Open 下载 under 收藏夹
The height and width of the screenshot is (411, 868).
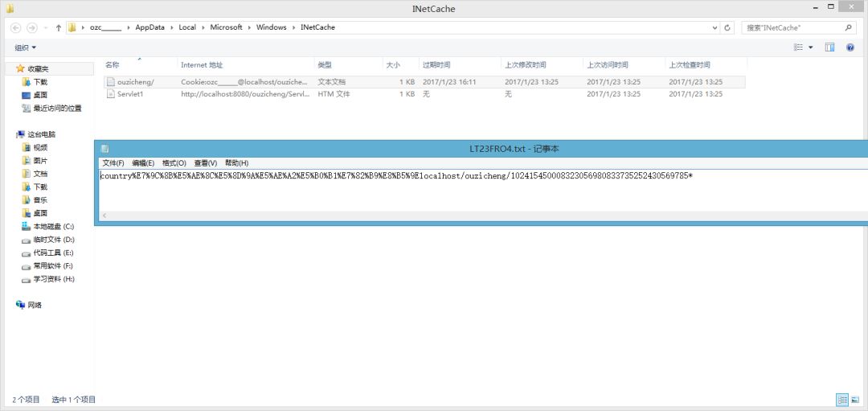click(x=40, y=82)
